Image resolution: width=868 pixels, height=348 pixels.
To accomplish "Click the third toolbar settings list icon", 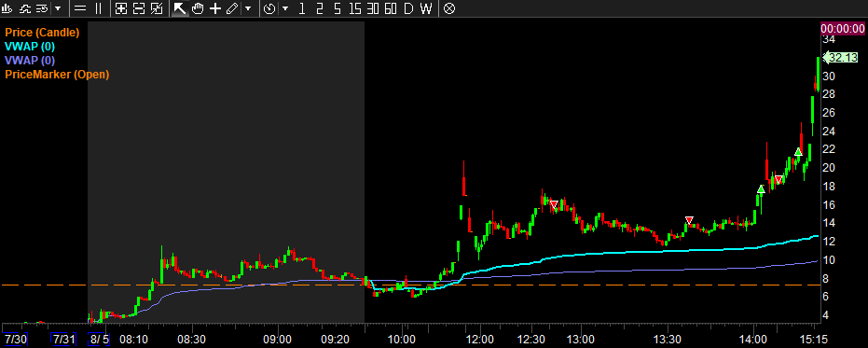I will coord(42,8).
